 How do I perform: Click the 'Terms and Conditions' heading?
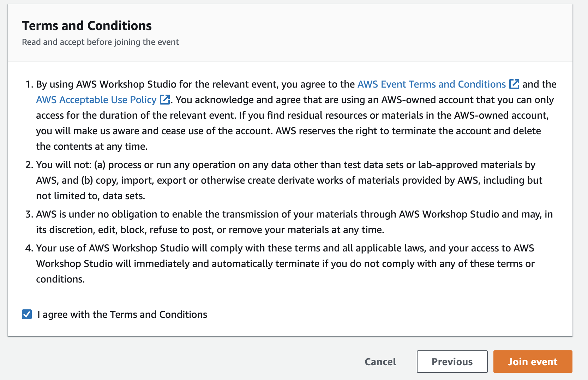point(87,26)
